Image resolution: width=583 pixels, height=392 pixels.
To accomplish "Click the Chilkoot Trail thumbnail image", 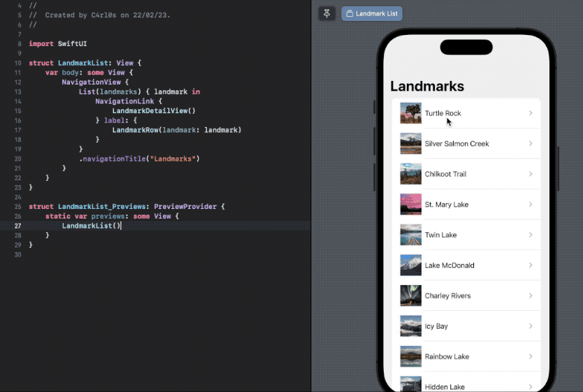I will 411,174.
